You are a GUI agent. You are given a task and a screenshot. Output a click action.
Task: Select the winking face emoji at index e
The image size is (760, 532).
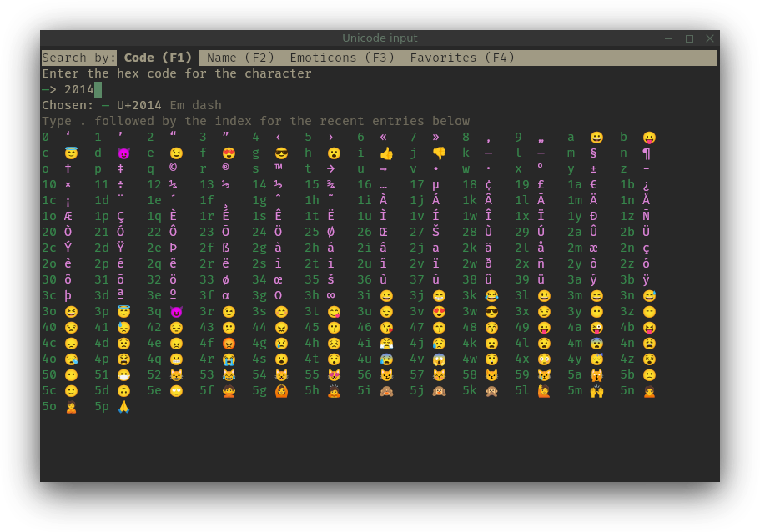click(176, 153)
